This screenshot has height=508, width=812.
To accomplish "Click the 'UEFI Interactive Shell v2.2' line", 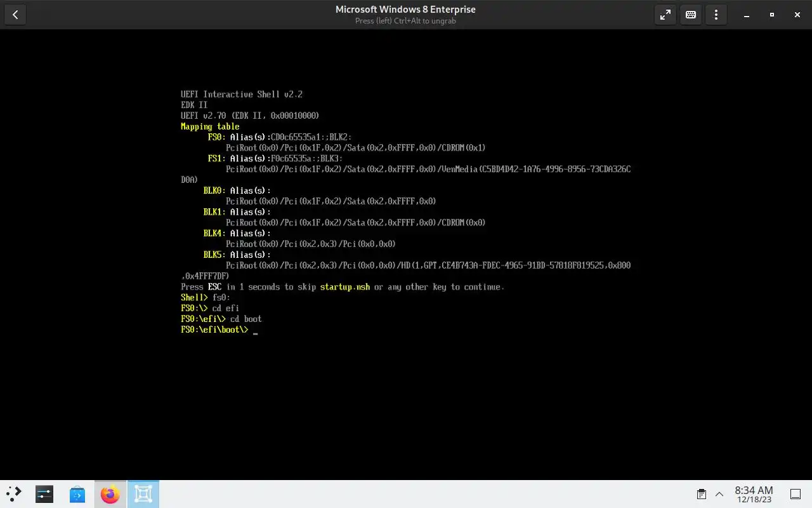I will point(242,94).
